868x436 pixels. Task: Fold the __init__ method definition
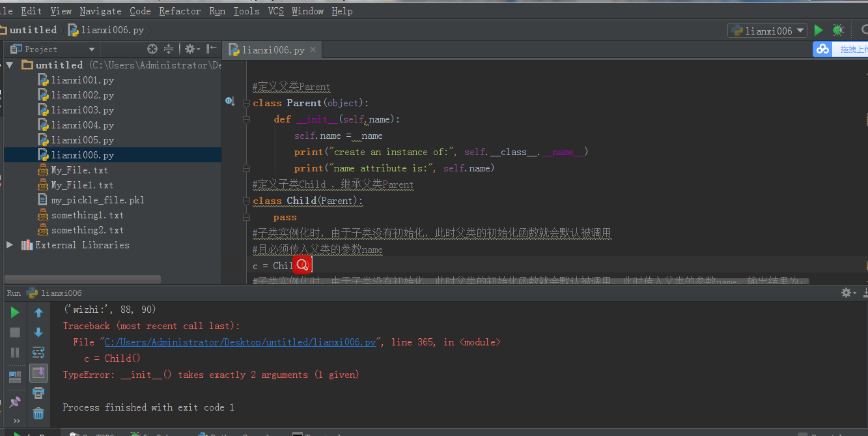tap(246, 119)
